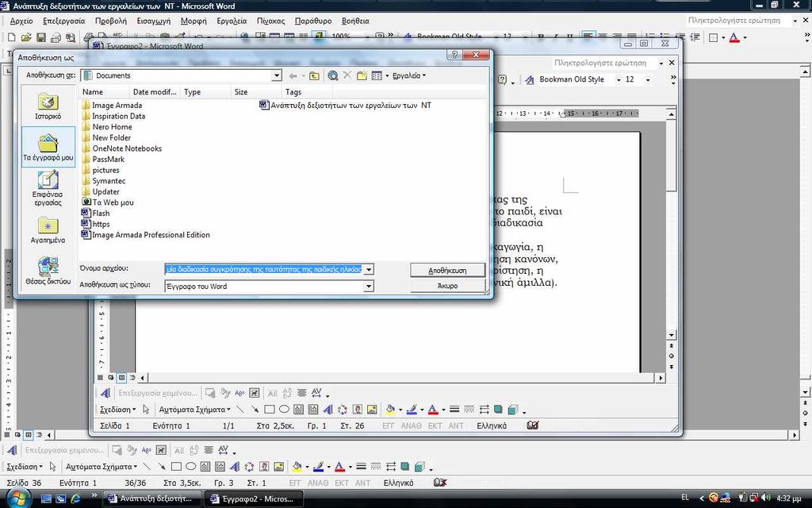Apply Line Color in Έγγραφο2 drawing toolbar

(x=412, y=410)
